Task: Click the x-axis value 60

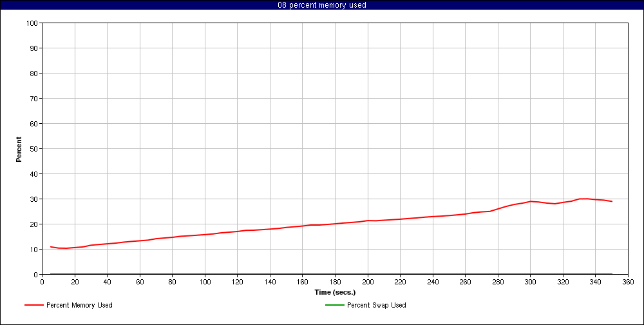Action: click(x=140, y=282)
